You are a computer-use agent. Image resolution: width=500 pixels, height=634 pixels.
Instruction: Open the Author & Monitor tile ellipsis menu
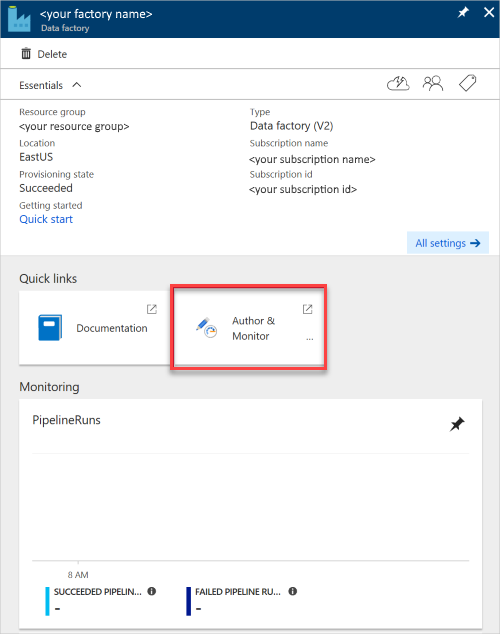[x=310, y=339]
